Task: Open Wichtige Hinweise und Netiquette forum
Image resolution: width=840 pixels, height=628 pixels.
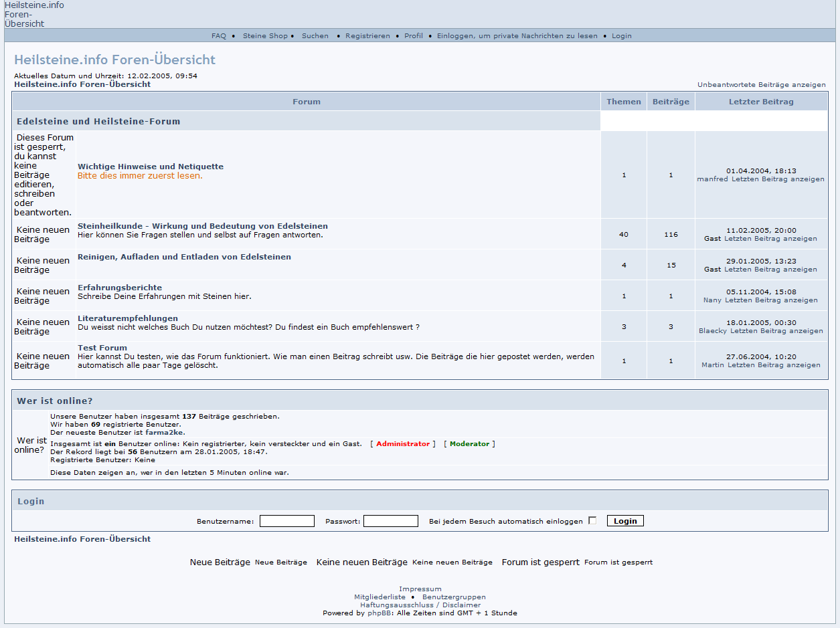Action: (151, 167)
